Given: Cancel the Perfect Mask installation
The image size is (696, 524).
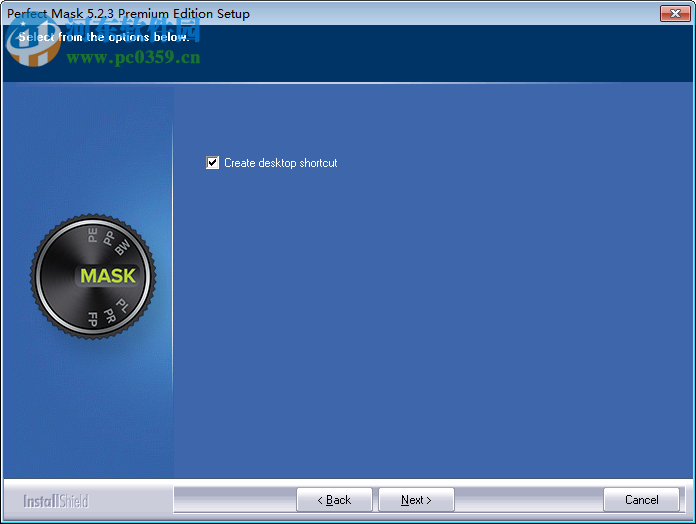Looking at the screenshot, I should pos(641,500).
